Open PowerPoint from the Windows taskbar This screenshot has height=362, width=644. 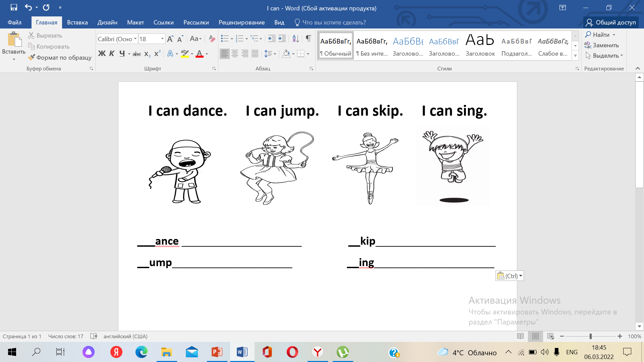(217, 352)
